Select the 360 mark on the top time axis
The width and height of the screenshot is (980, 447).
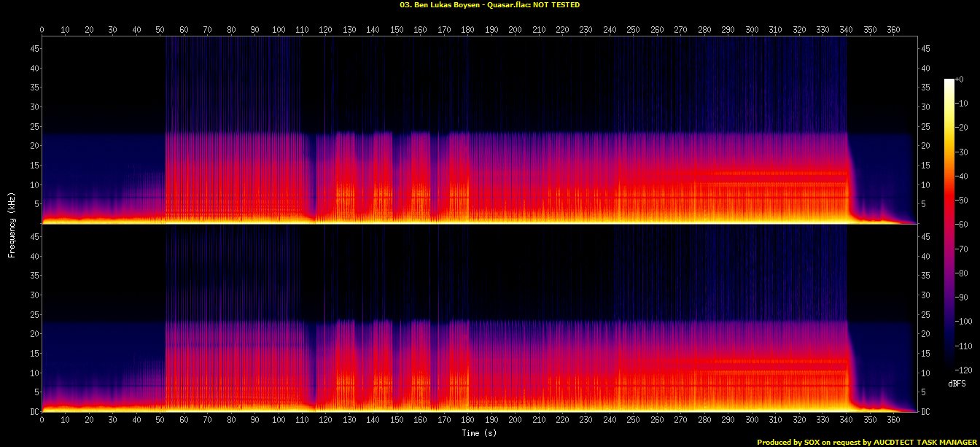(894, 30)
